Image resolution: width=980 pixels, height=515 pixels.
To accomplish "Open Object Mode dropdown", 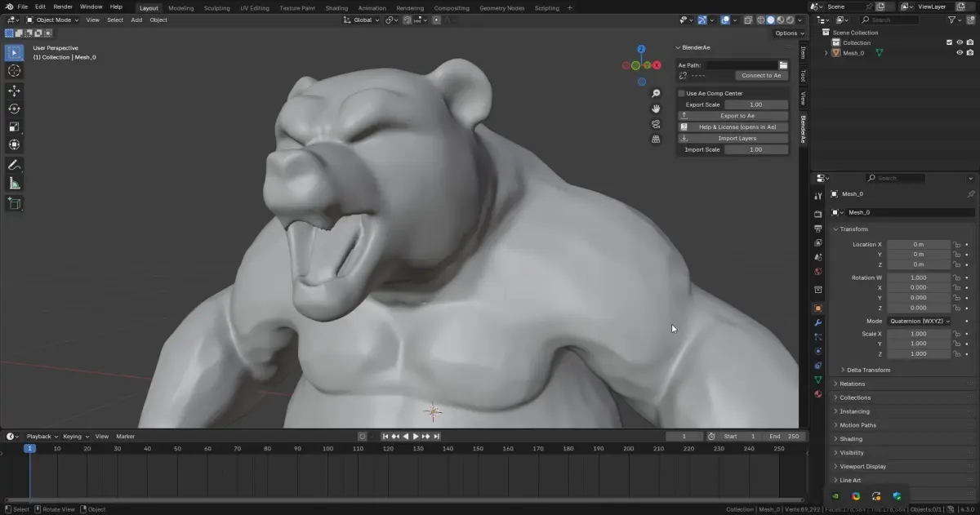I will coord(52,20).
